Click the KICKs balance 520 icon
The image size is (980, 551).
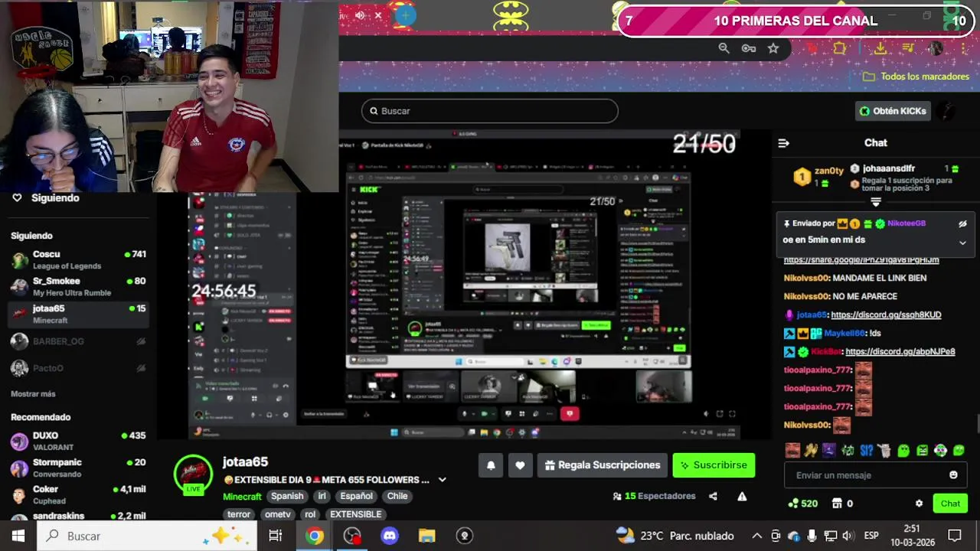[x=802, y=504]
